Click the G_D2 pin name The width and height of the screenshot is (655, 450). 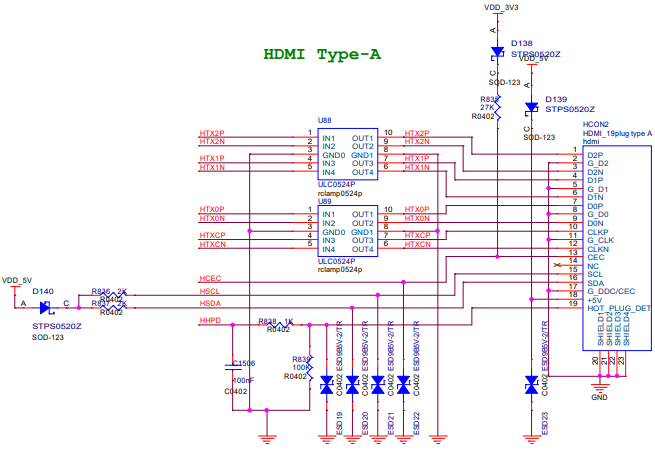click(x=598, y=163)
